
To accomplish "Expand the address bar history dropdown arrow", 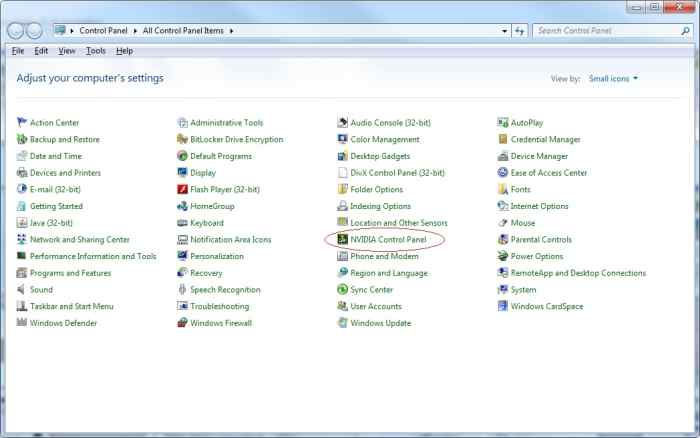I will (x=505, y=31).
